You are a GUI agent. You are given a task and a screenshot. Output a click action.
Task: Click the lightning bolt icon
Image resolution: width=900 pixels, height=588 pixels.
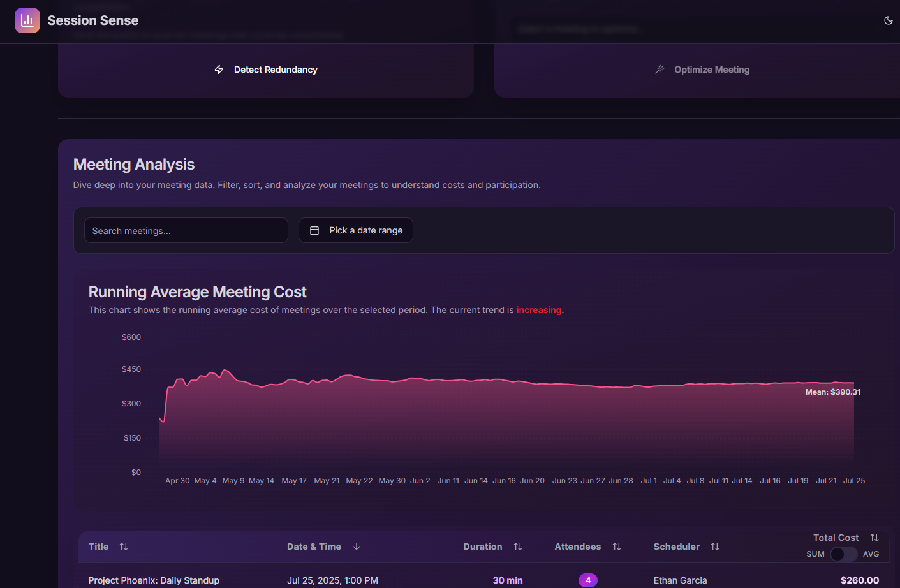[x=219, y=70]
